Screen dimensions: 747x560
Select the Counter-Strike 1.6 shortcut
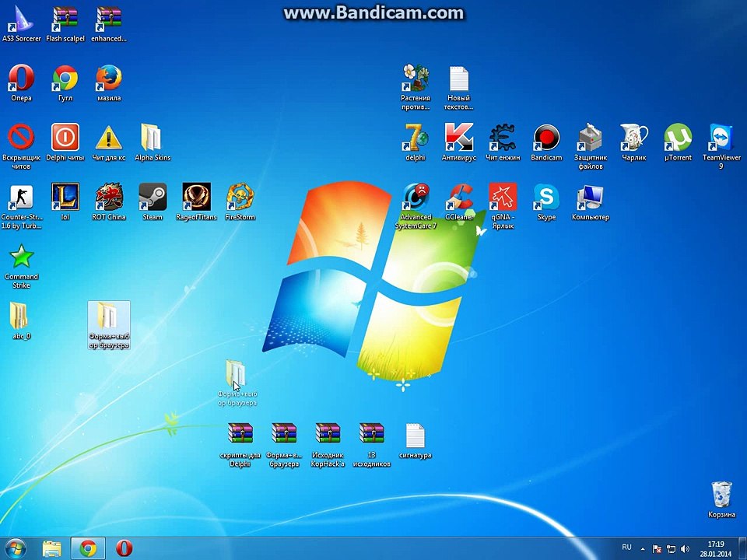[22, 205]
